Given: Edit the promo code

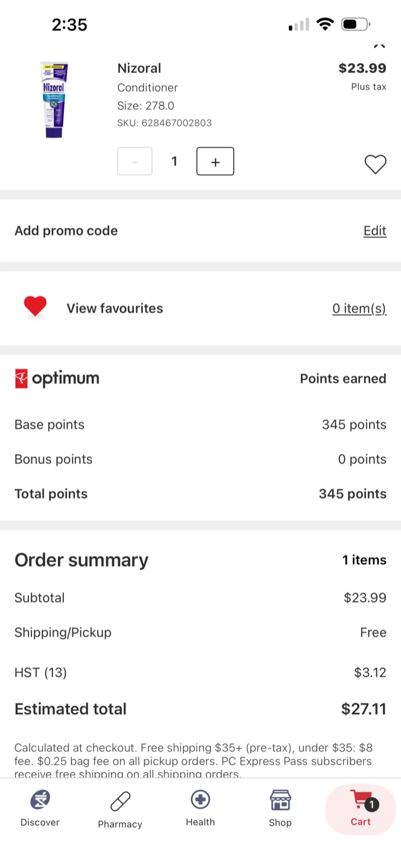Looking at the screenshot, I should click(374, 231).
